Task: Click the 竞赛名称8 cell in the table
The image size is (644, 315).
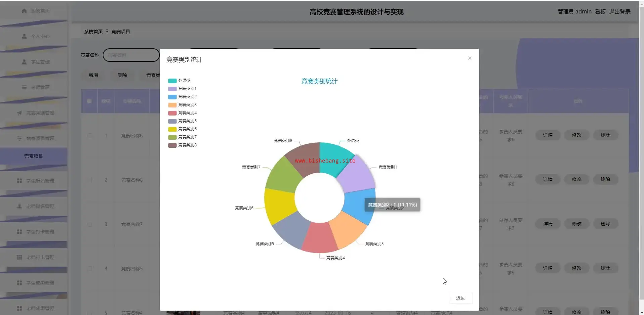Action: tap(132, 180)
